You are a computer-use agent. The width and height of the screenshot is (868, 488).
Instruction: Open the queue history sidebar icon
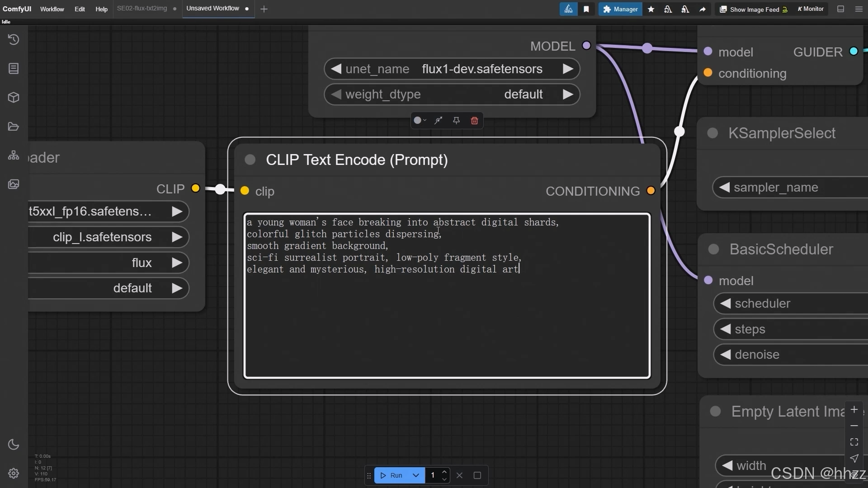[x=14, y=40]
